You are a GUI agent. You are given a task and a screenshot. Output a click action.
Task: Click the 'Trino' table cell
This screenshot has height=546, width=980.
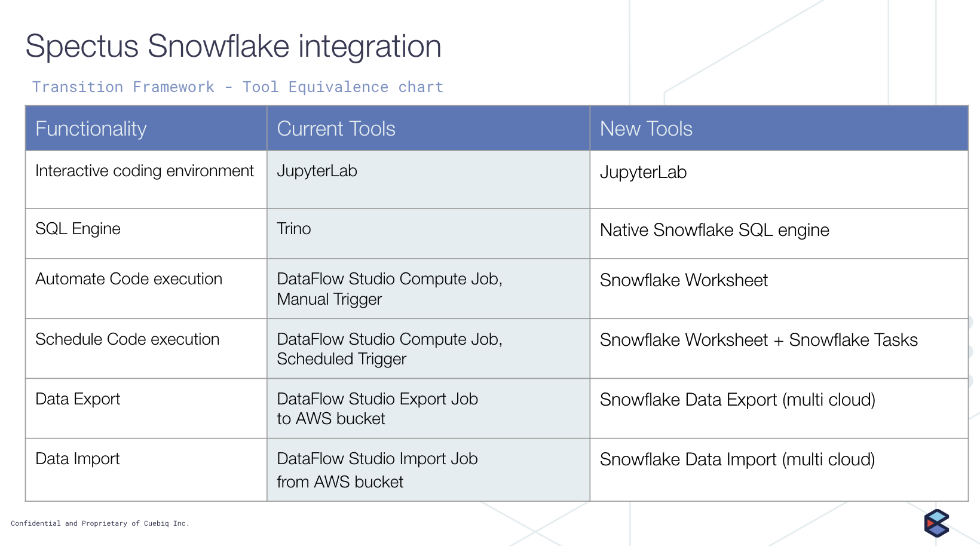[294, 229]
